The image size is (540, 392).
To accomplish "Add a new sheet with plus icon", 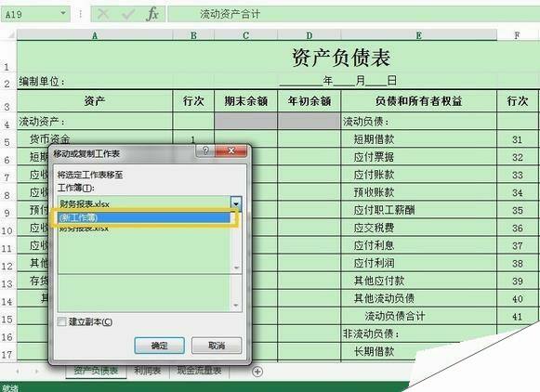I will (x=257, y=372).
